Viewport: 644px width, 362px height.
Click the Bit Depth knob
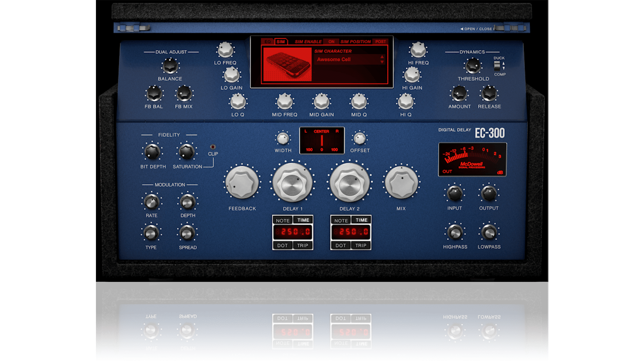pyautogui.click(x=152, y=152)
